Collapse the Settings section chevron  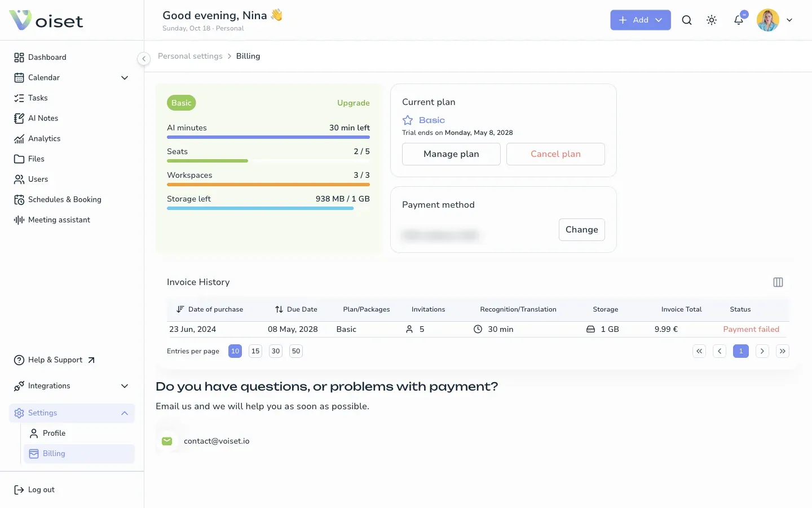(x=125, y=413)
